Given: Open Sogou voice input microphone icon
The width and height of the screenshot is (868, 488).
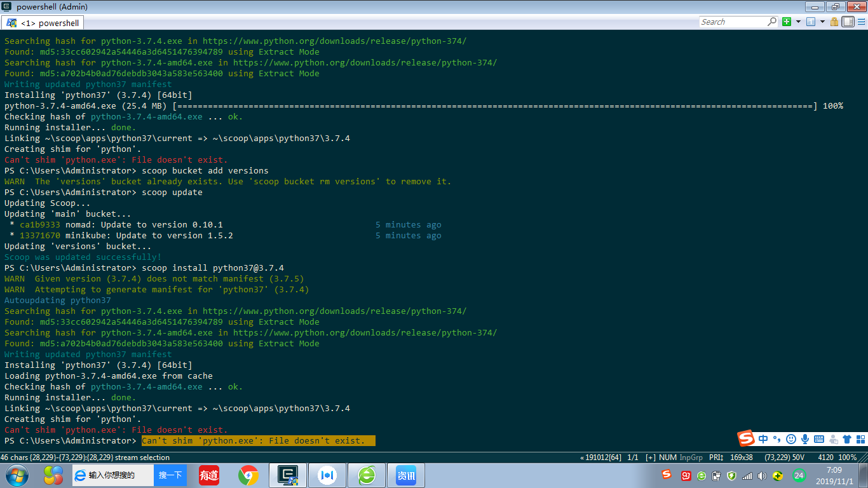Looking at the screenshot, I should (805, 438).
